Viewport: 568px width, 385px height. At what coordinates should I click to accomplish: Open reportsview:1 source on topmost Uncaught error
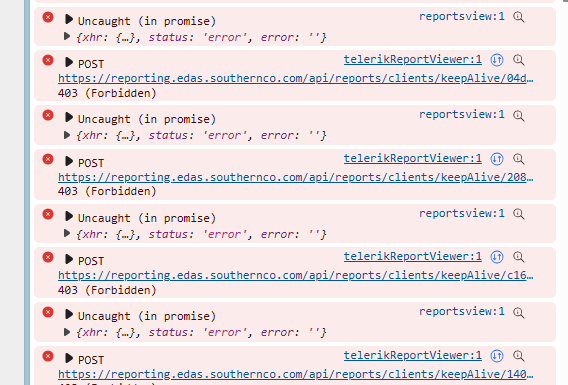[462, 16]
